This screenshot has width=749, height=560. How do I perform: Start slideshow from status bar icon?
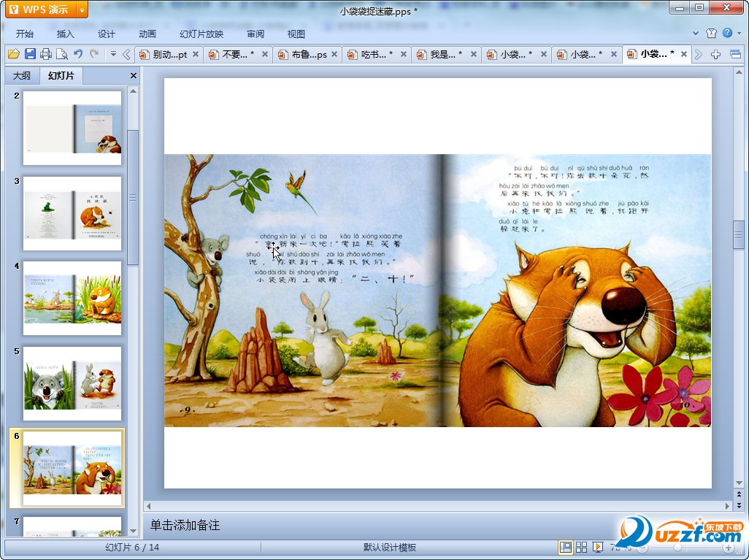pos(597,547)
